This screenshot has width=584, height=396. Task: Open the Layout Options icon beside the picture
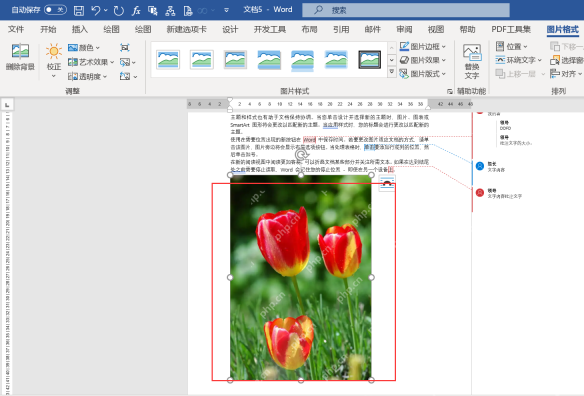(387, 183)
